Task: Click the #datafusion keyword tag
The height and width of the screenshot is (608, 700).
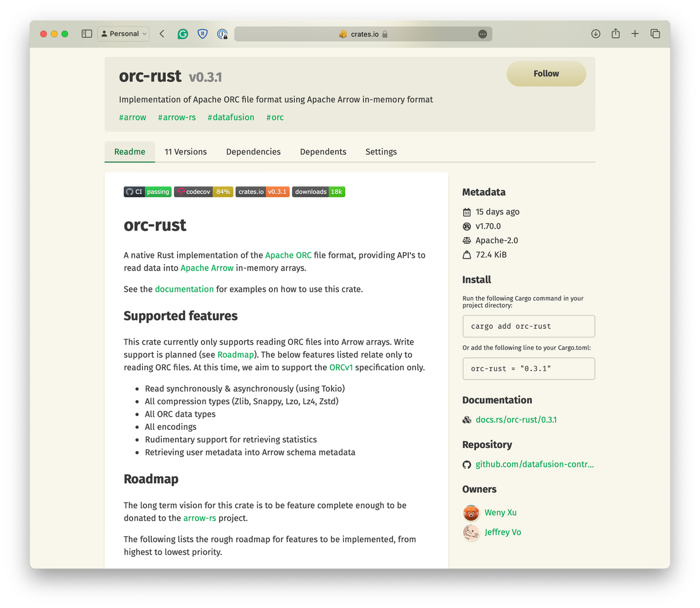Action: tap(231, 118)
